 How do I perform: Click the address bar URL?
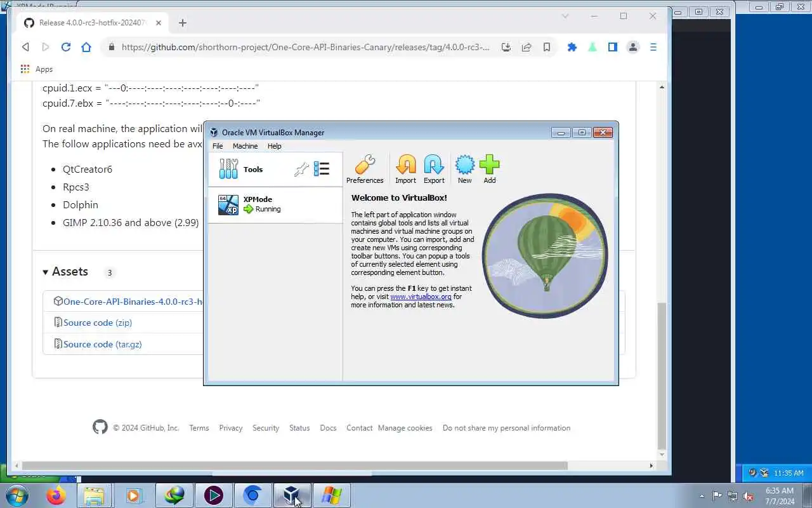coord(305,47)
